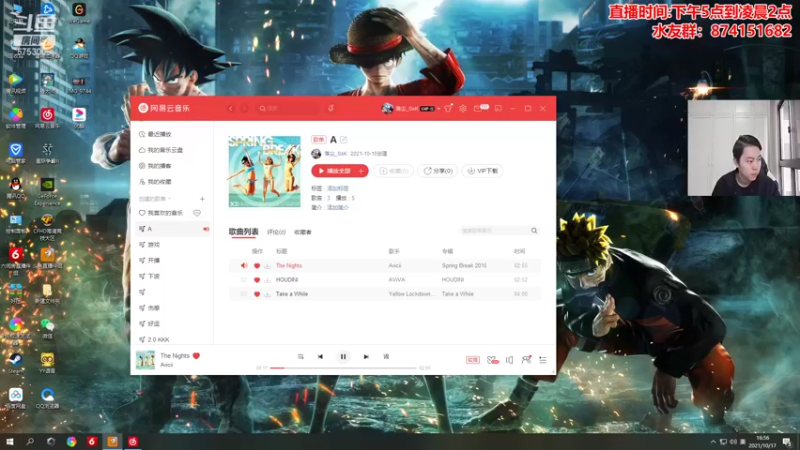Skip to the previous track
The image size is (800, 450).
pyautogui.click(x=320, y=357)
